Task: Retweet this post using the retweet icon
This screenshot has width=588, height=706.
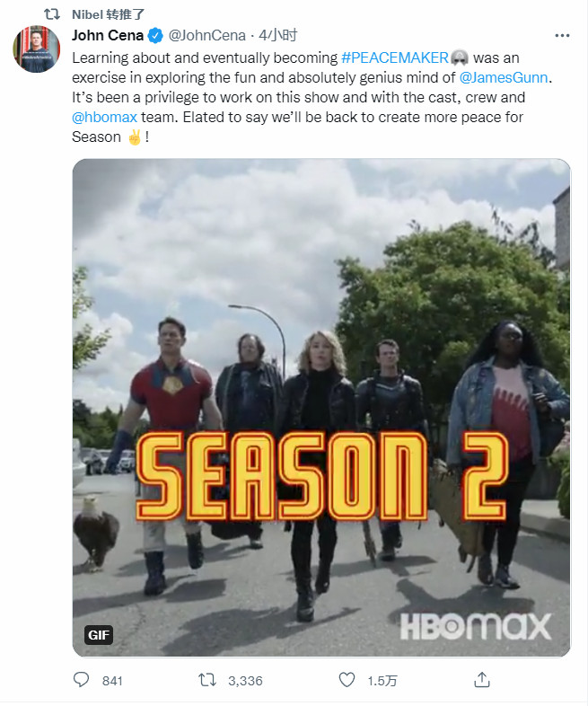Action: click(207, 680)
